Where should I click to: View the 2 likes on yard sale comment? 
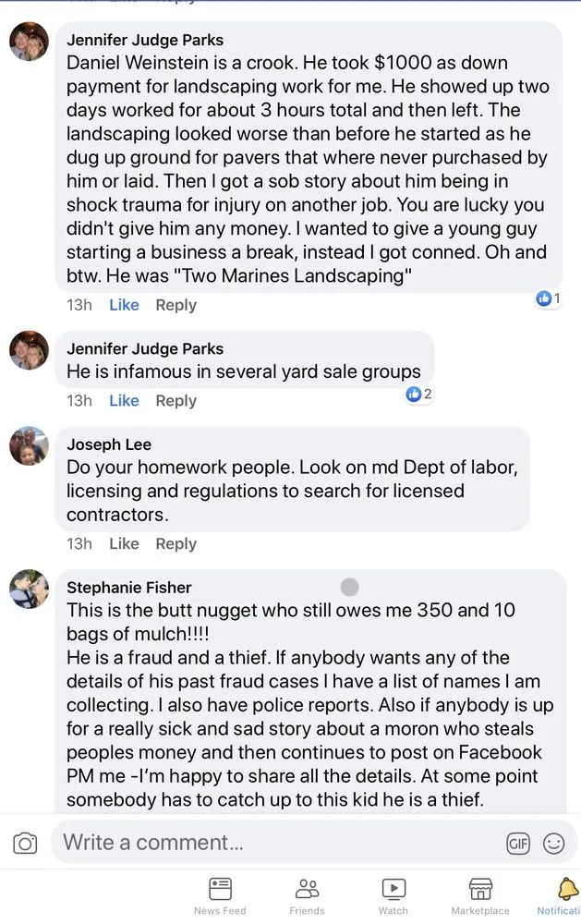419,395
